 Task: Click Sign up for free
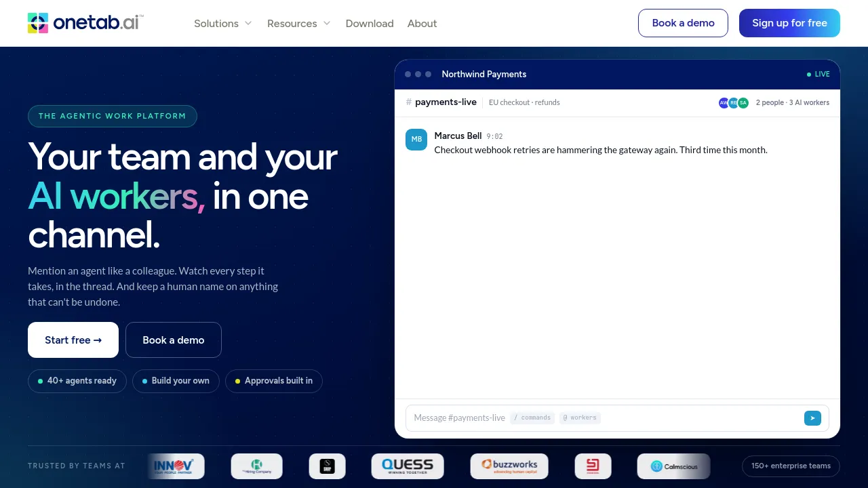tap(789, 23)
